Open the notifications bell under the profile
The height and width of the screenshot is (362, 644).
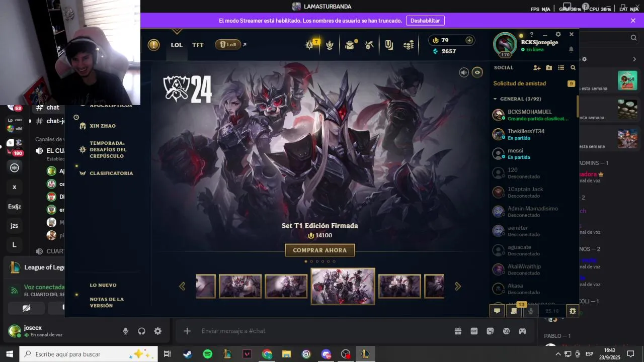coord(571,50)
